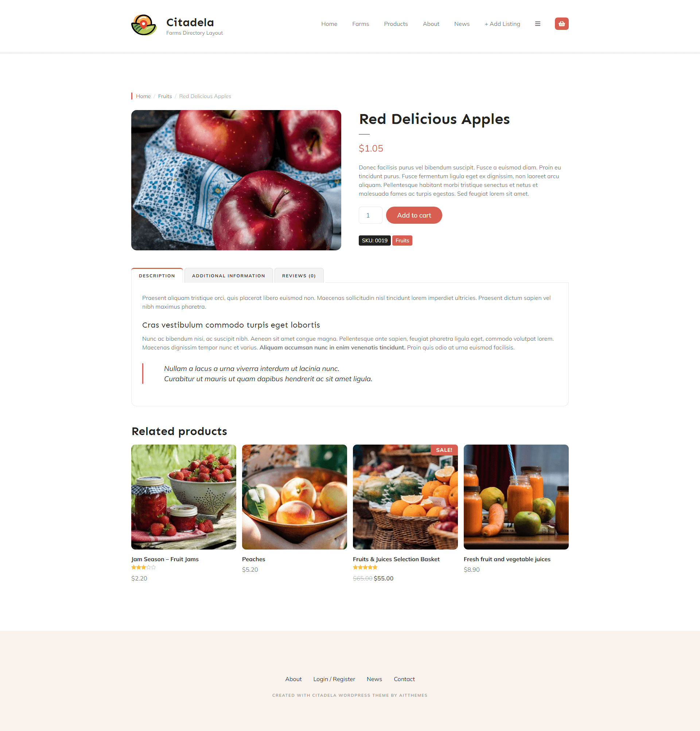Click the hamburger menu icon

537,23
